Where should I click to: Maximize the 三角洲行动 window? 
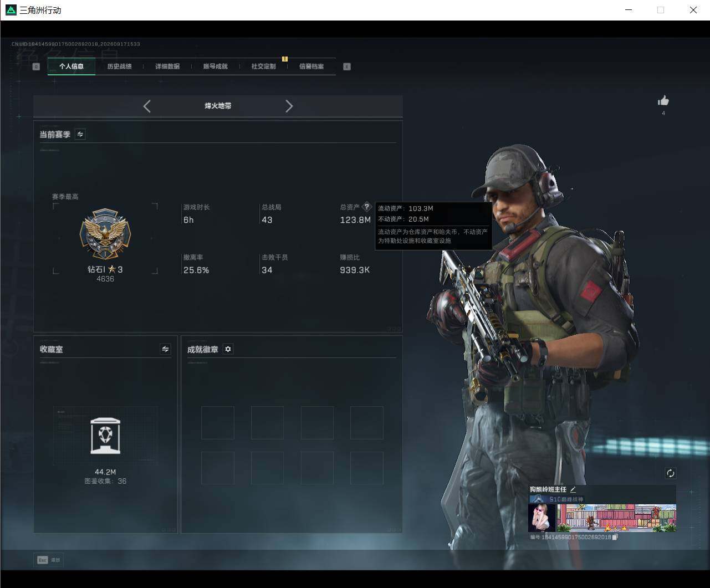click(x=661, y=10)
